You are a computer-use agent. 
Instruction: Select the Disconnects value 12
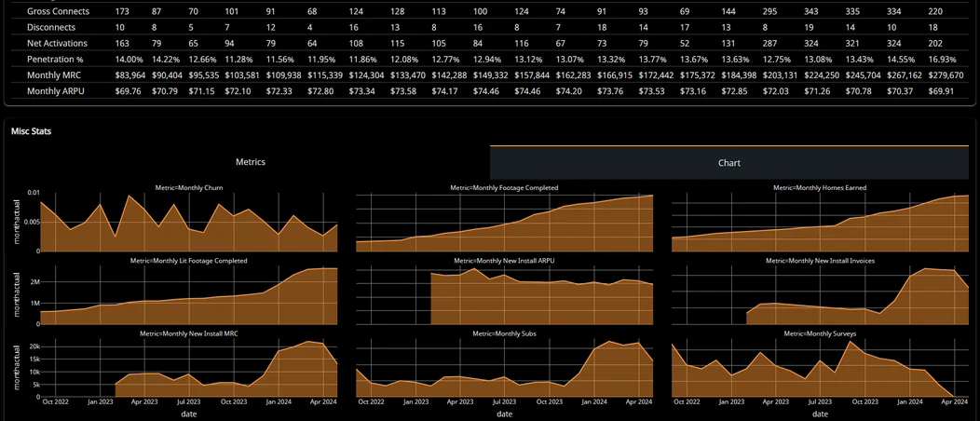(269, 28)
